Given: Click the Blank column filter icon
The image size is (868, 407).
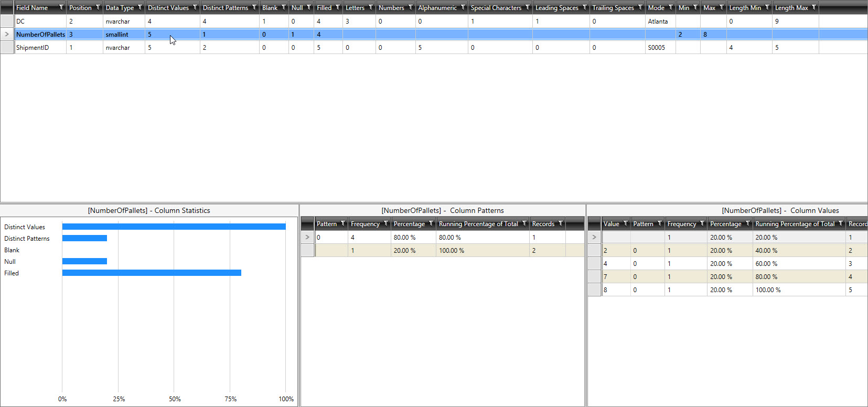Looking at the screenshot, I should click(x=283, y=7).
